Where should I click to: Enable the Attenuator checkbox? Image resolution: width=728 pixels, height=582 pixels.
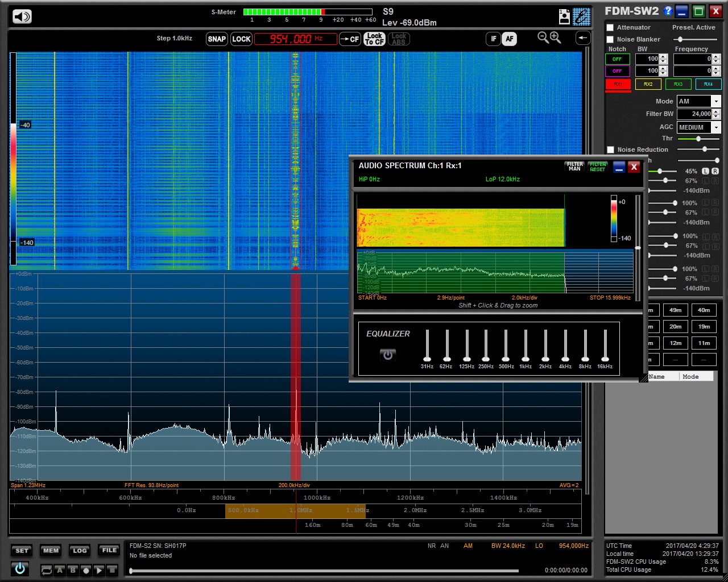[x=610, y=27]
